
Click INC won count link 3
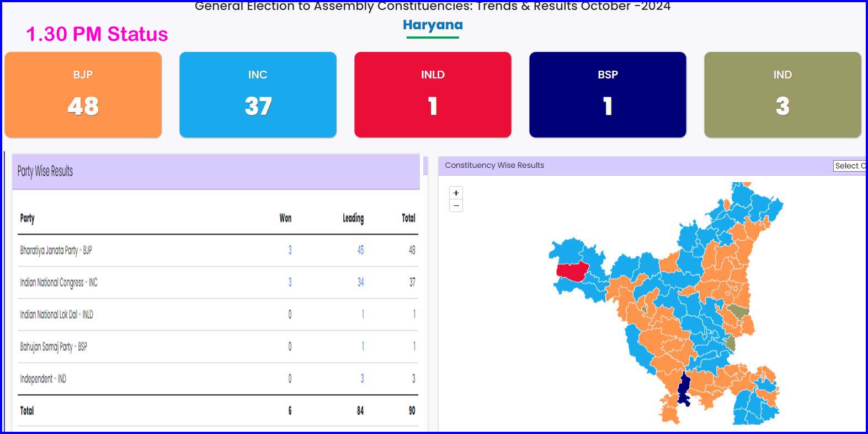point(290,282)
